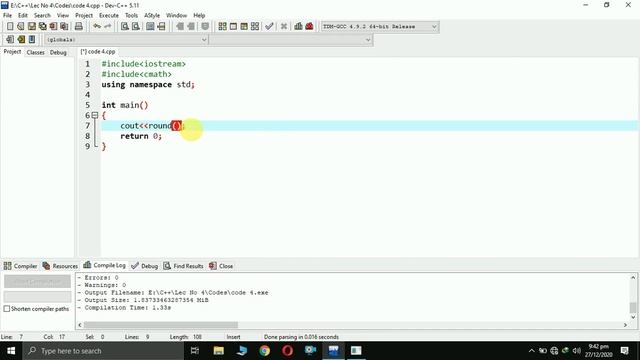Image resolution: width=640 pixels, height=360 pixels.
Task: Click the Find magnifier toolbar icon
Action: click(124, 27)
